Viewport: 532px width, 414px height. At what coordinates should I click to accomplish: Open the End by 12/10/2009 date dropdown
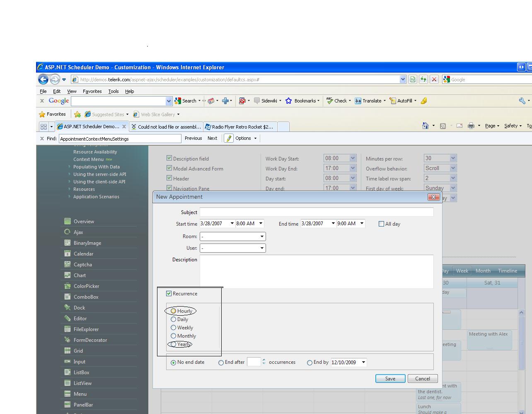click(x=363, y=363)
